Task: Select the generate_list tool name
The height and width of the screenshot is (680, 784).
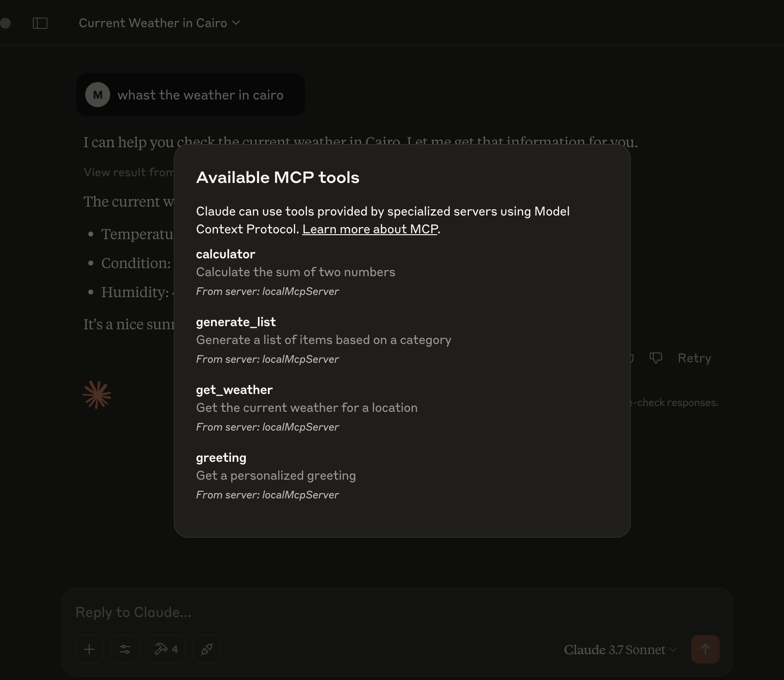Action: click(236, 322)
